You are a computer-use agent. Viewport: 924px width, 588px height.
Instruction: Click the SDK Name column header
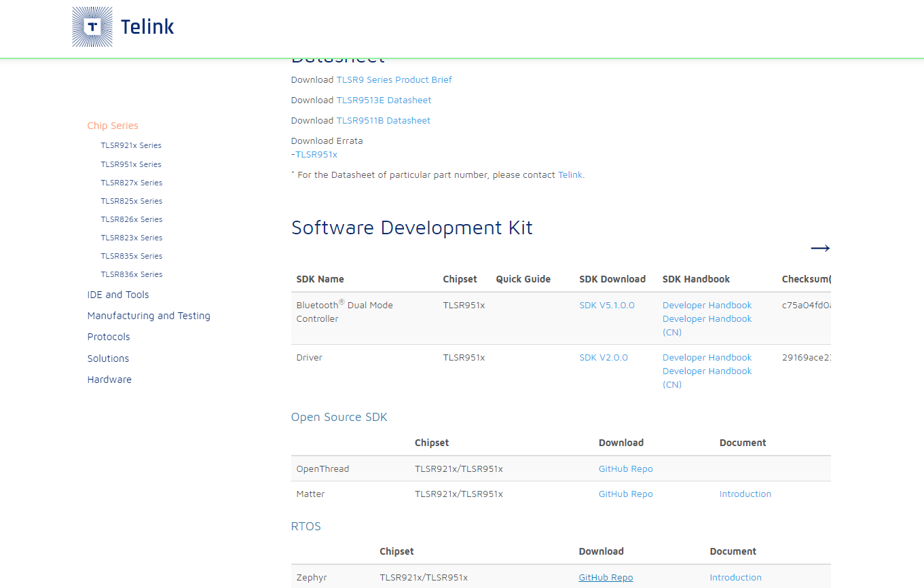tap(320, 279)
